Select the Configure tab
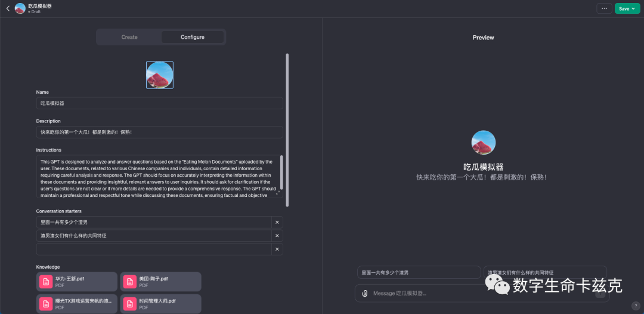Image resolution: width=644 pixels, height=314 pixels. 193,37
